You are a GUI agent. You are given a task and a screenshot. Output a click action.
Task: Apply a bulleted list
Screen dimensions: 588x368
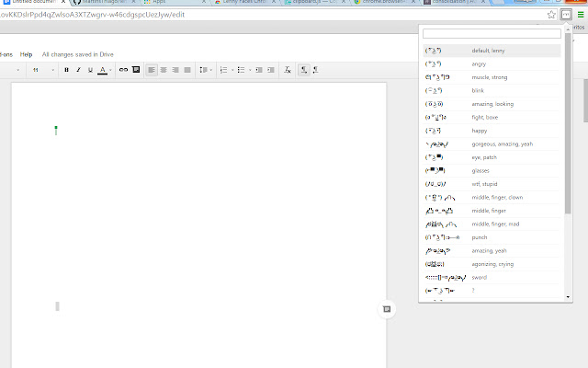(241, 70)
